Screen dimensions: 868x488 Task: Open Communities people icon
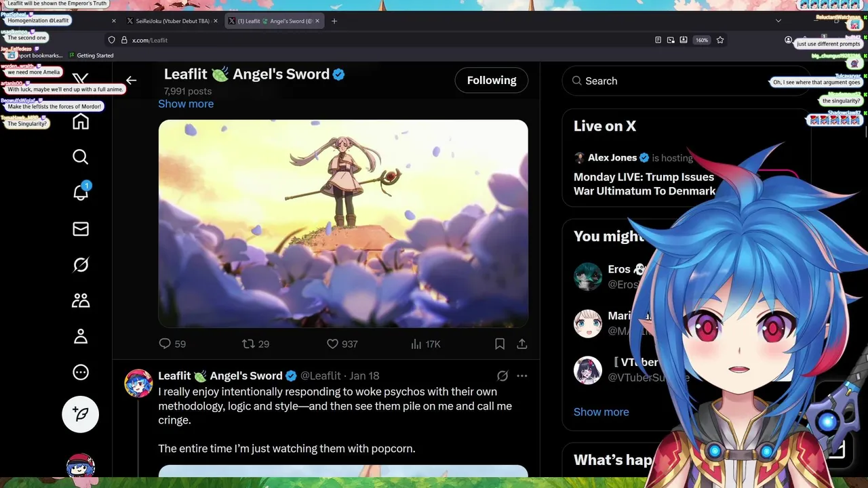[81, 300]
